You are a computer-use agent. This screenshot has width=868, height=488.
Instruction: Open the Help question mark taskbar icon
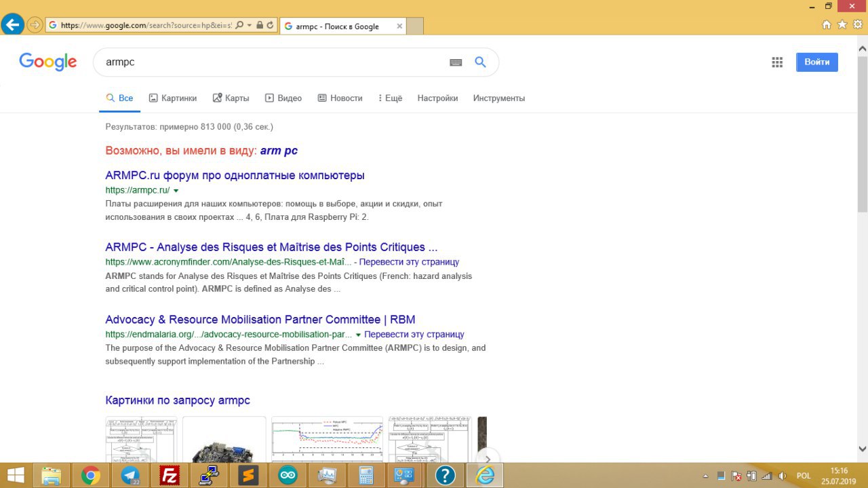coord(445,476)
